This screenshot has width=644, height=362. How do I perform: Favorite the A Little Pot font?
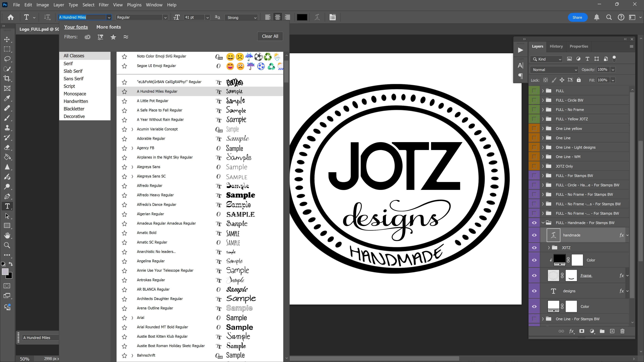124,101
